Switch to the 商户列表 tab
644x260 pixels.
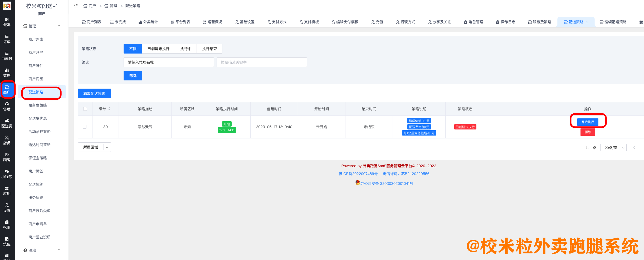(91, 22)
